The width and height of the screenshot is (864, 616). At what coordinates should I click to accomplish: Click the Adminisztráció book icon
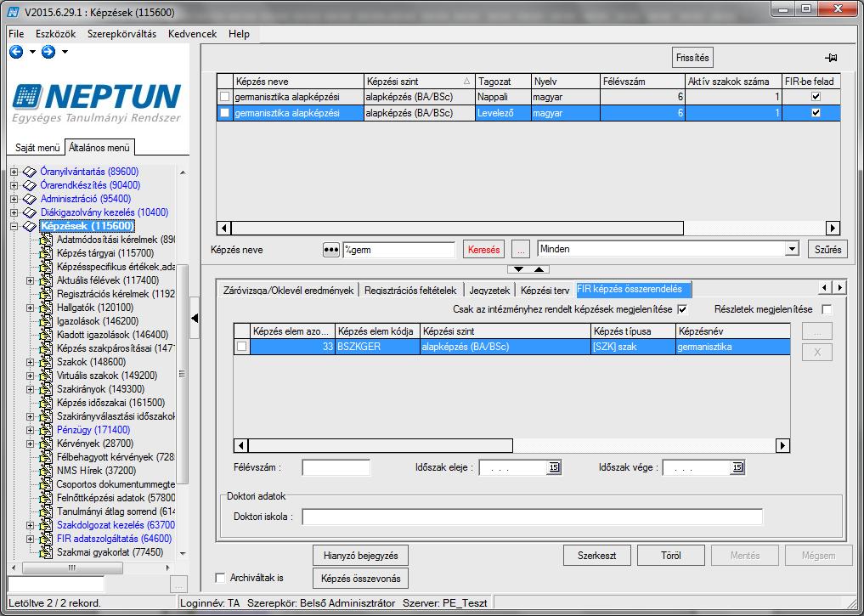tap(30, 199)
